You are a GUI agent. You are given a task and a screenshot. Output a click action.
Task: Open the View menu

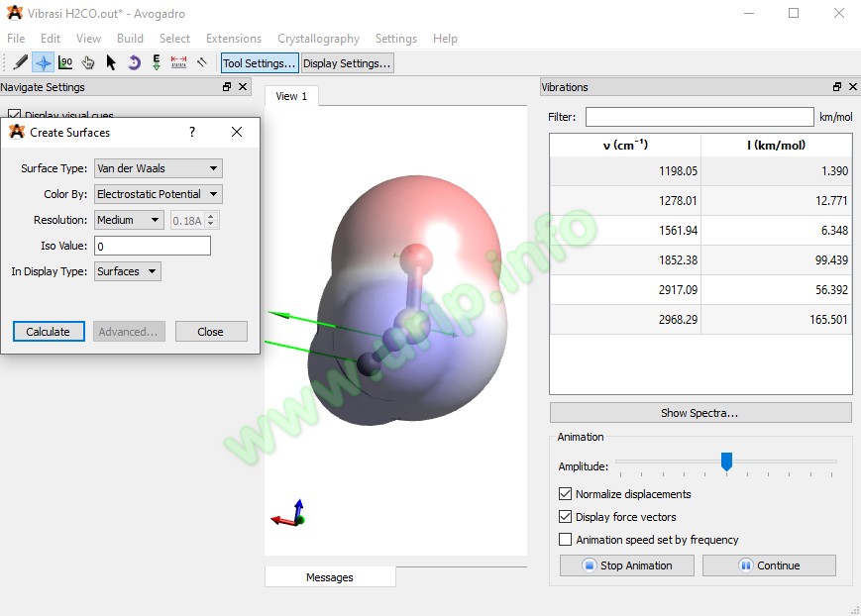coord(88,39)
